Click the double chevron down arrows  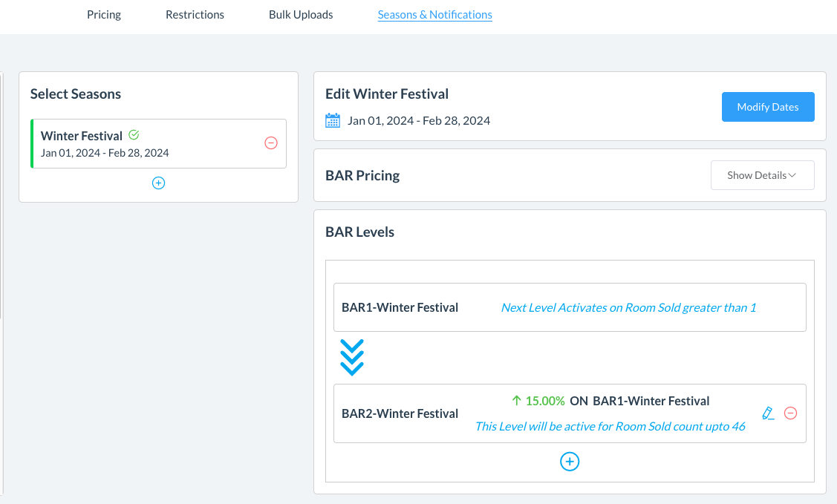351,357
